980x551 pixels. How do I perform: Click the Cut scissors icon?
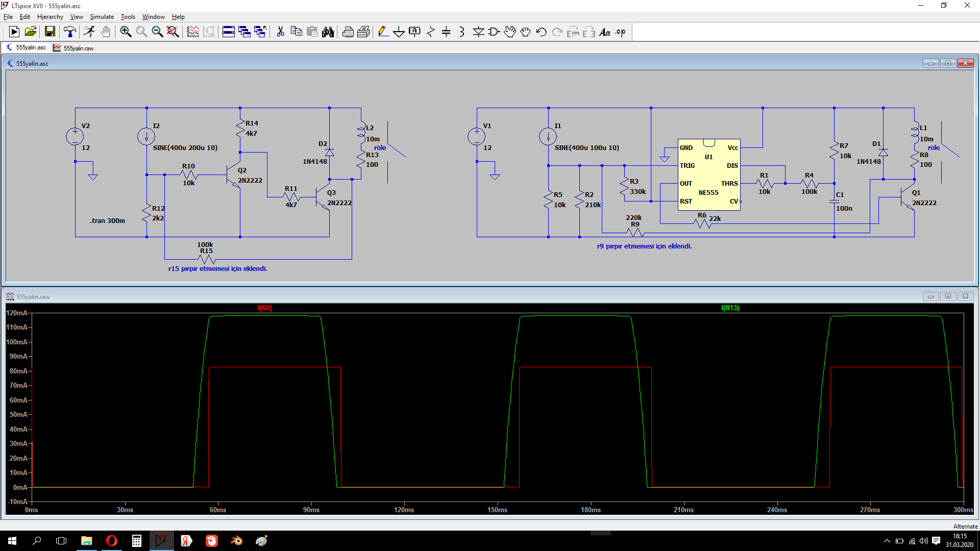point(280,32)
